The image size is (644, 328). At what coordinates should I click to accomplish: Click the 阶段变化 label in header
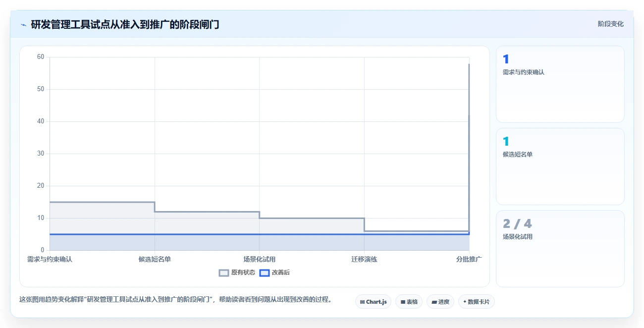tap(610, 24)
